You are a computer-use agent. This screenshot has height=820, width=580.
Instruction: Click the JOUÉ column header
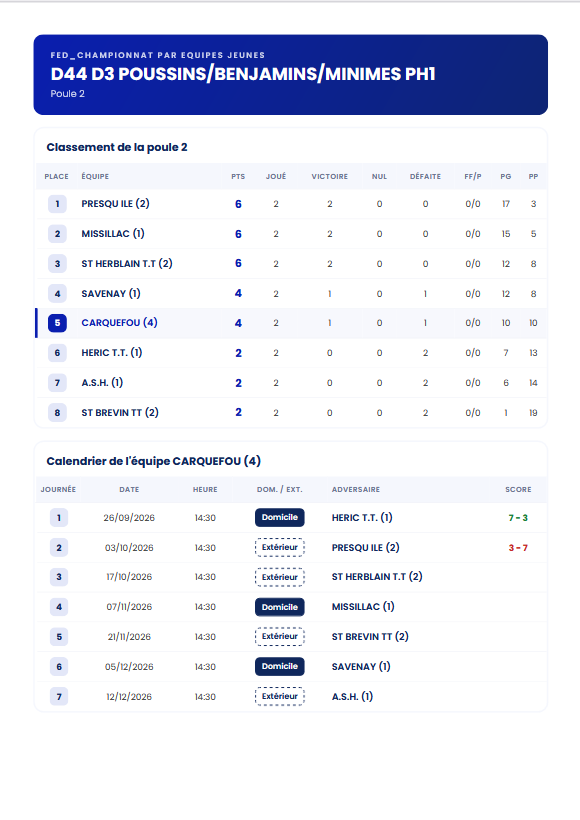(276, 177)
